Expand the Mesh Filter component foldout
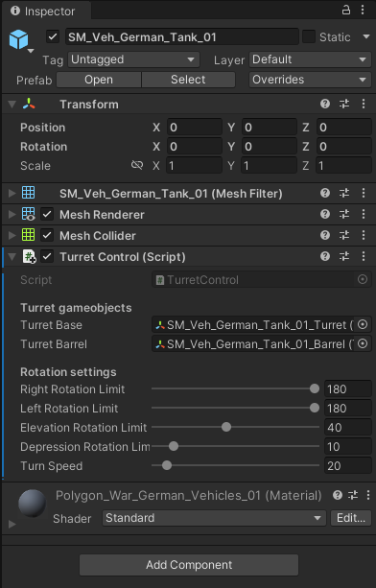 (12, 193)
